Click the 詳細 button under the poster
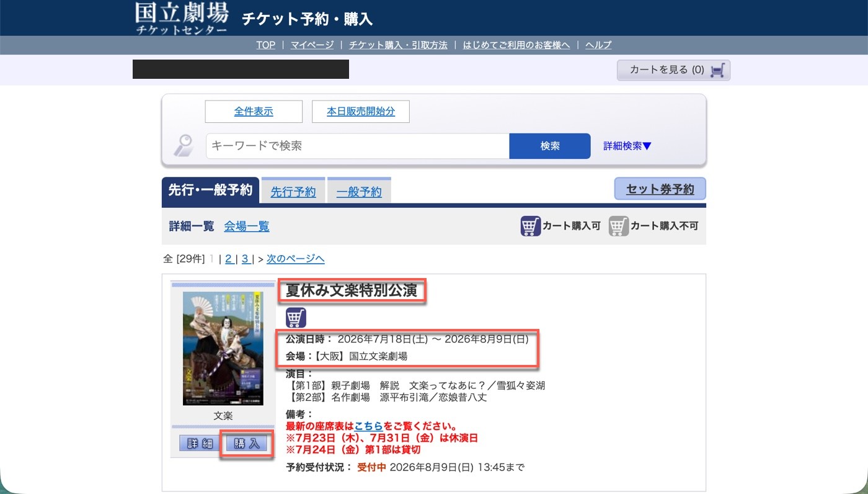The height and width of the screenshot is (494, 868). 200,444
